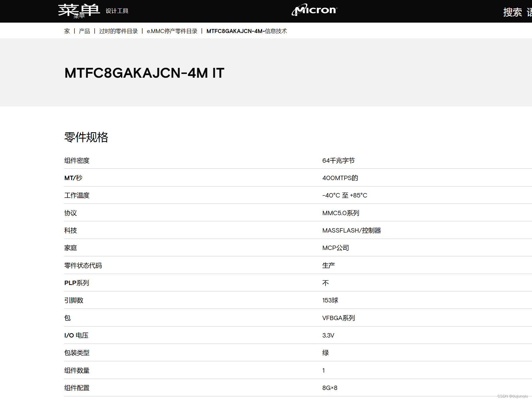Click the 零件规格 section heading
This screenshot has width=532, height=401.
pos(86,137)
